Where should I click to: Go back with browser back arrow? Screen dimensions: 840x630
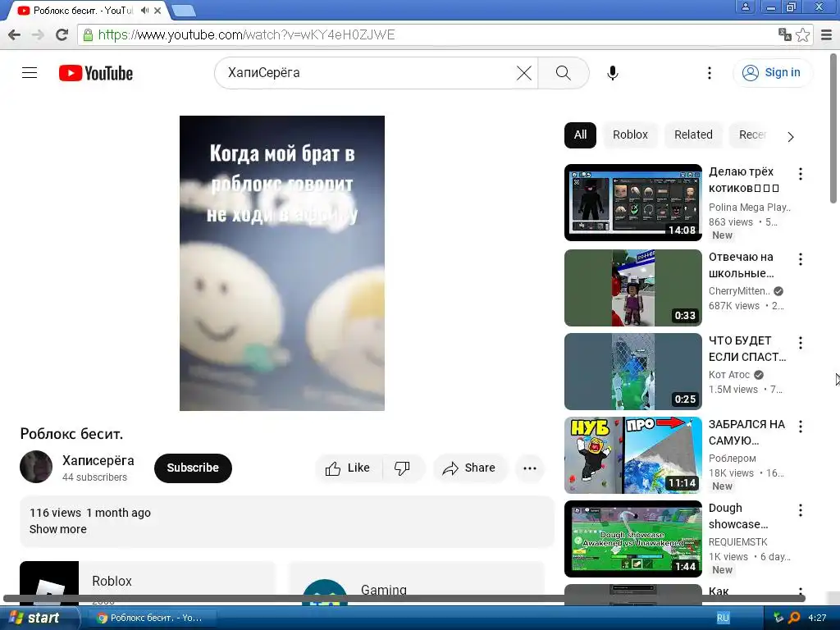[x=15, y=34]
